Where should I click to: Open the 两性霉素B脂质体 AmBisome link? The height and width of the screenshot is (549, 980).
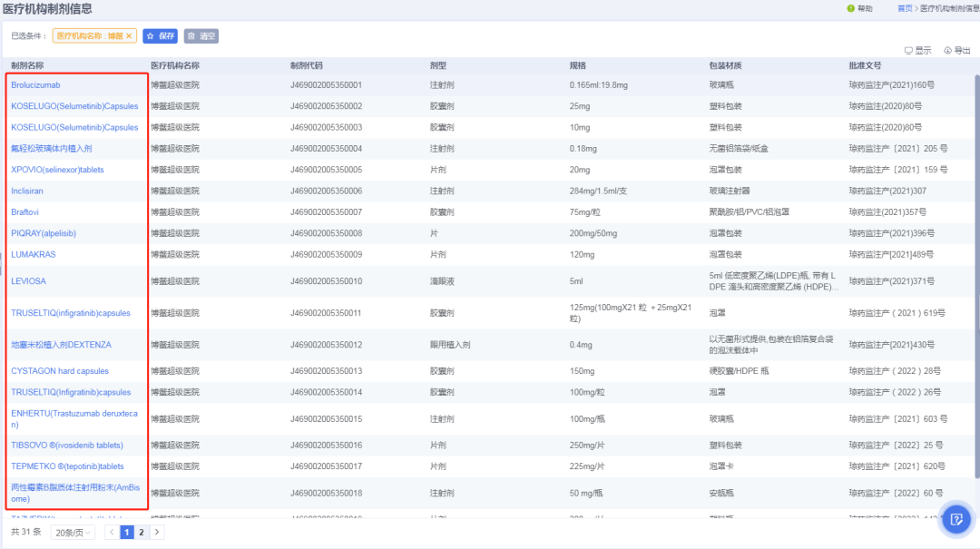point(75,494)
